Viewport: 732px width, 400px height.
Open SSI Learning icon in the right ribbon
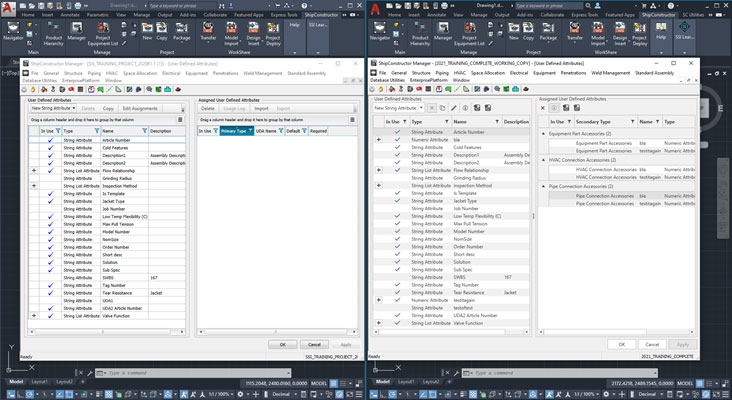[684, 30]
